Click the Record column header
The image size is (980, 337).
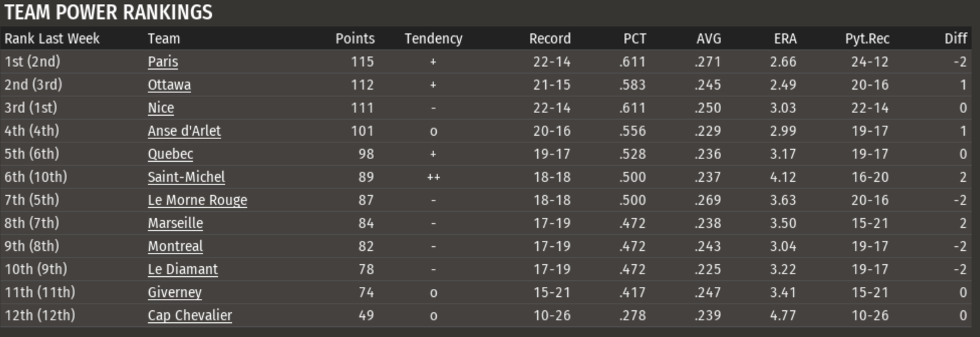tap(550, 39)
